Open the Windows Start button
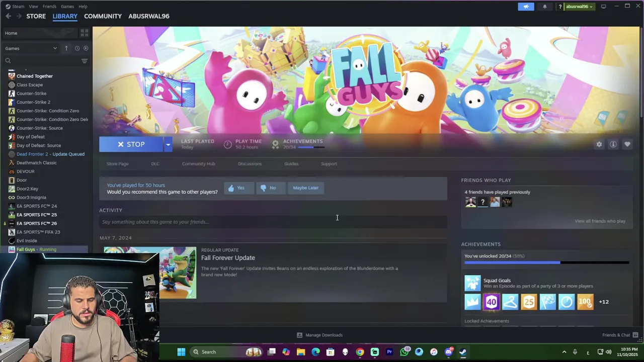This screenshot has height=362, width=644. click(x=181, y=352)
